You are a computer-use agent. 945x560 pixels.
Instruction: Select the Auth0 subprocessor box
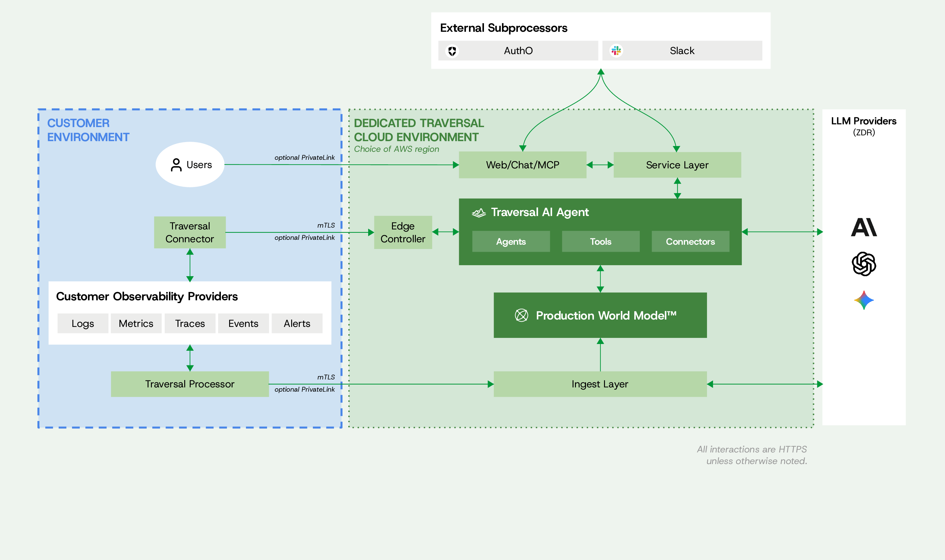(518, 51)
